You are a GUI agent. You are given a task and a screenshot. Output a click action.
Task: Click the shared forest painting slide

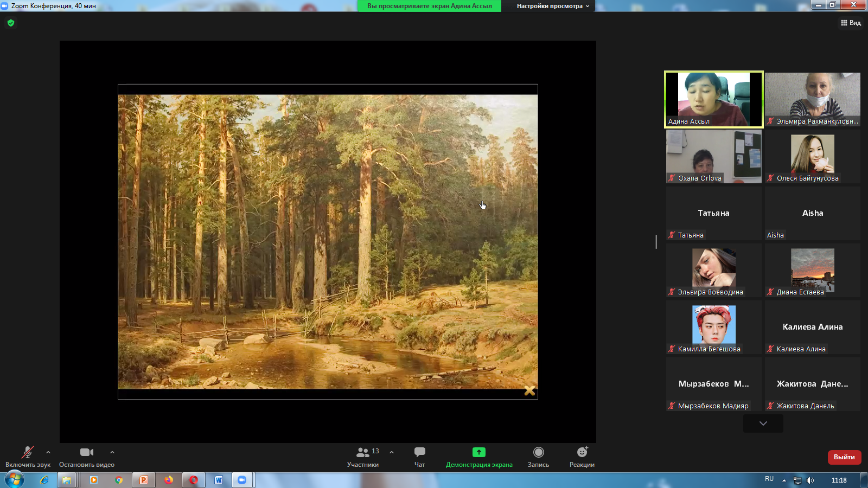point(328,242)
